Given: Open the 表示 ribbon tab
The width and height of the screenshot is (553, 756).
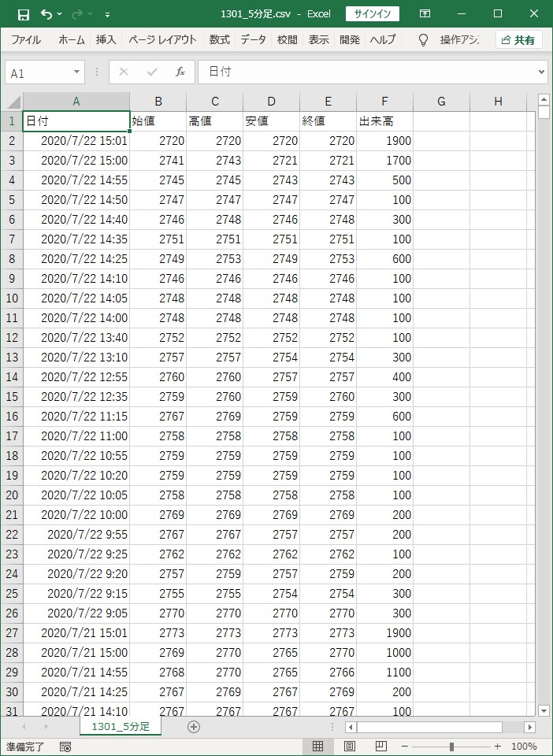Looking at the screenshot, I should pyautogui.click(x=319, y=40).
